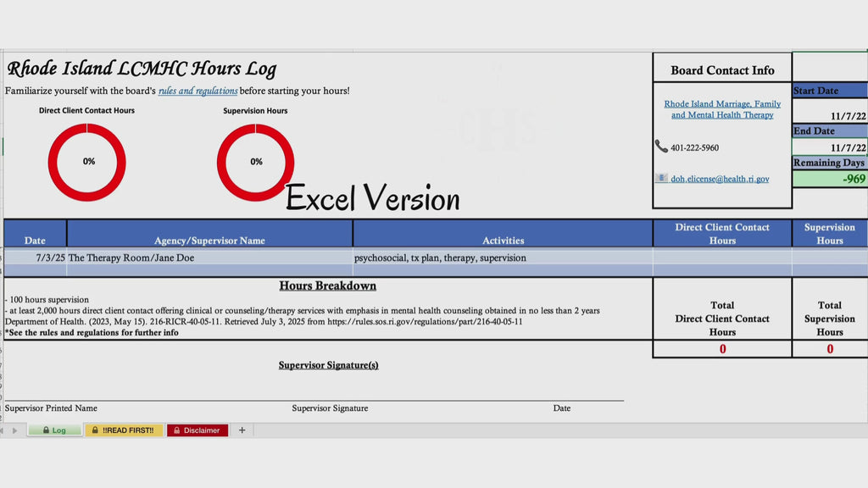Select the 7/3/25 date cell
The image size is (868, 488).
(x=36, y=258)
